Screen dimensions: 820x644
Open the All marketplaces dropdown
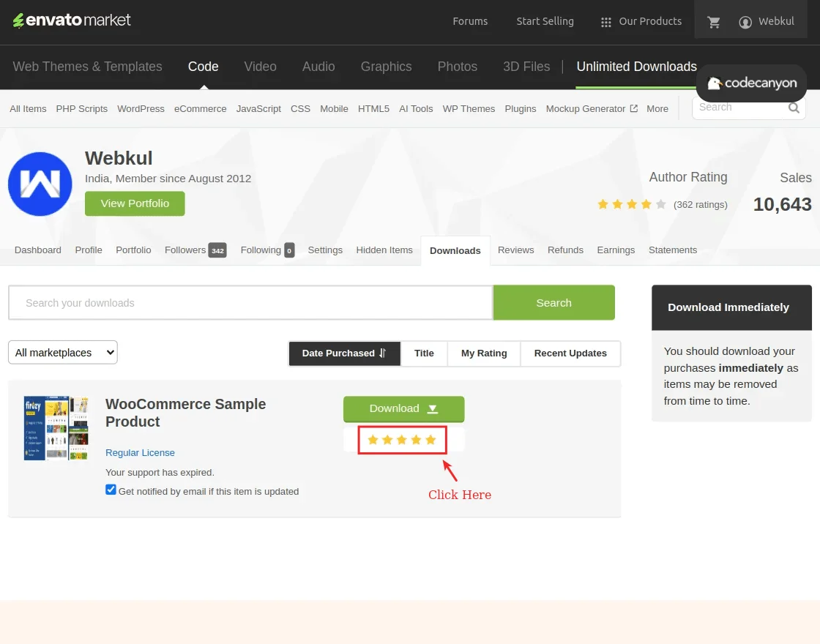62,352
